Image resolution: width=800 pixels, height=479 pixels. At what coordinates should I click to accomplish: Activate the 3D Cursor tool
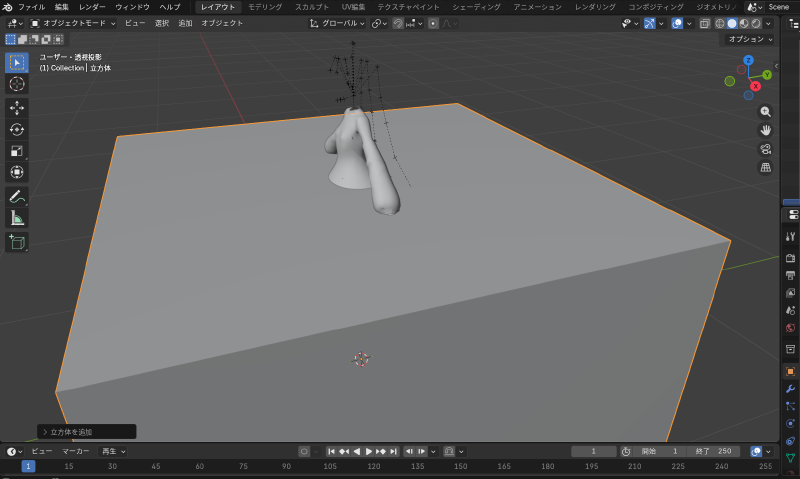[17, 84]
